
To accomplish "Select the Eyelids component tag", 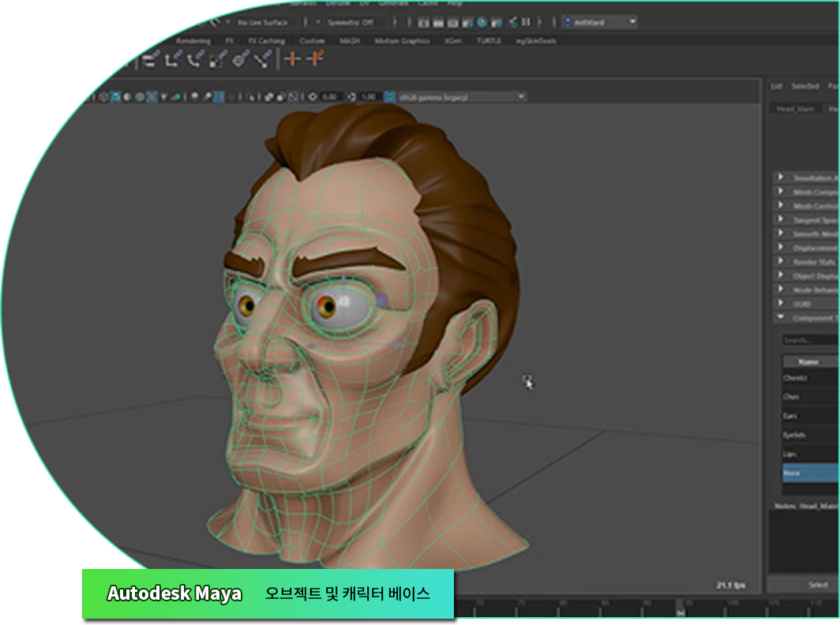I will click(810, 435).
